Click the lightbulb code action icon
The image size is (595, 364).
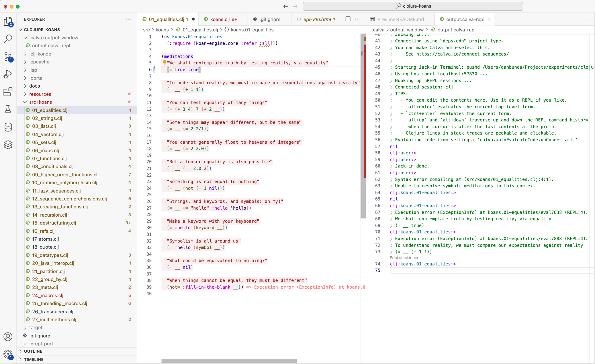(164, 63)
